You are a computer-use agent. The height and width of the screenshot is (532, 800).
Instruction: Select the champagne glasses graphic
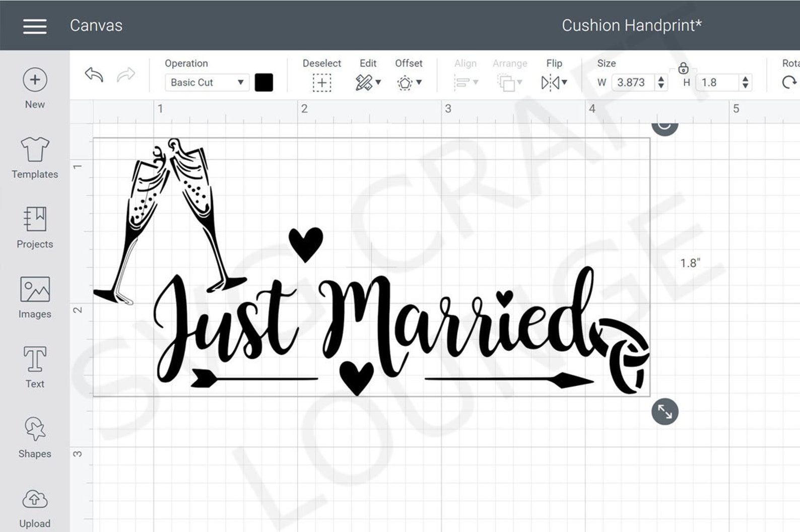pos(170,221)
